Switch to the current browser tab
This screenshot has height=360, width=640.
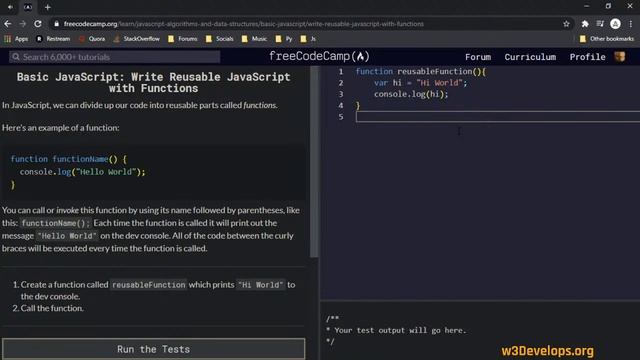tap(28, 7)
